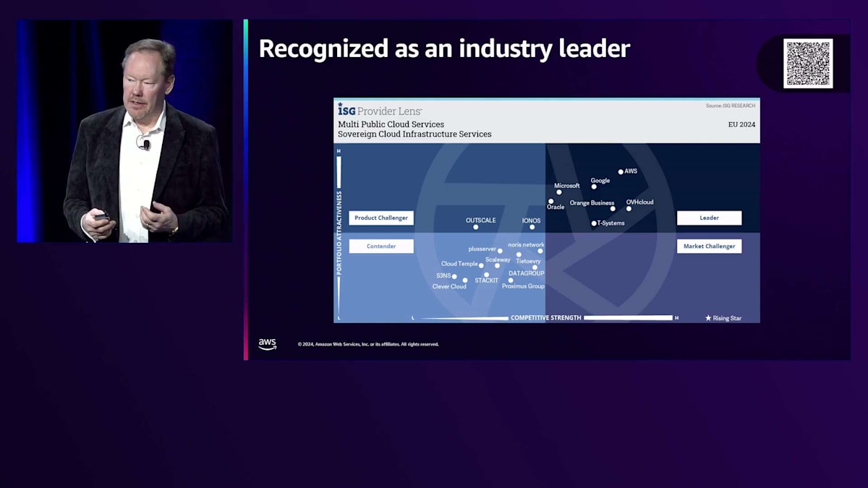Image resolution: width=868 pixels, height=488 pixels.
Task: Click the EU 2024 text
Action: tap(741, 124)
